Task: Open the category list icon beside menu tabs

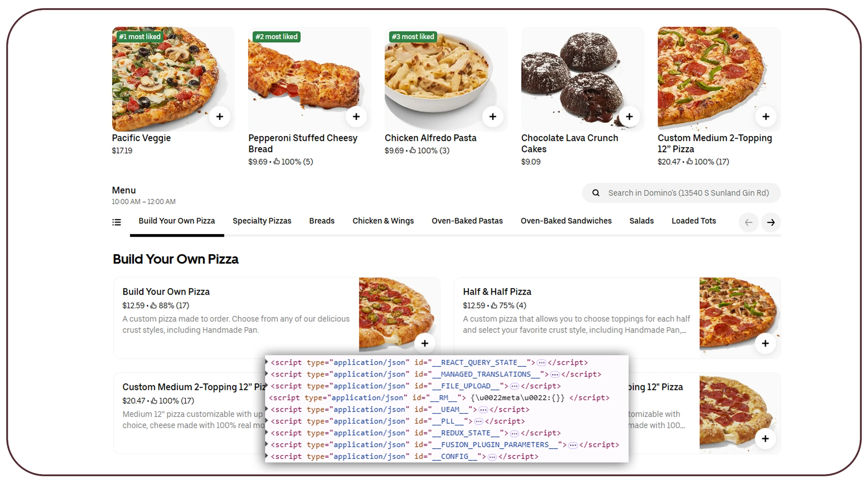Action: [x=116, y=222]
